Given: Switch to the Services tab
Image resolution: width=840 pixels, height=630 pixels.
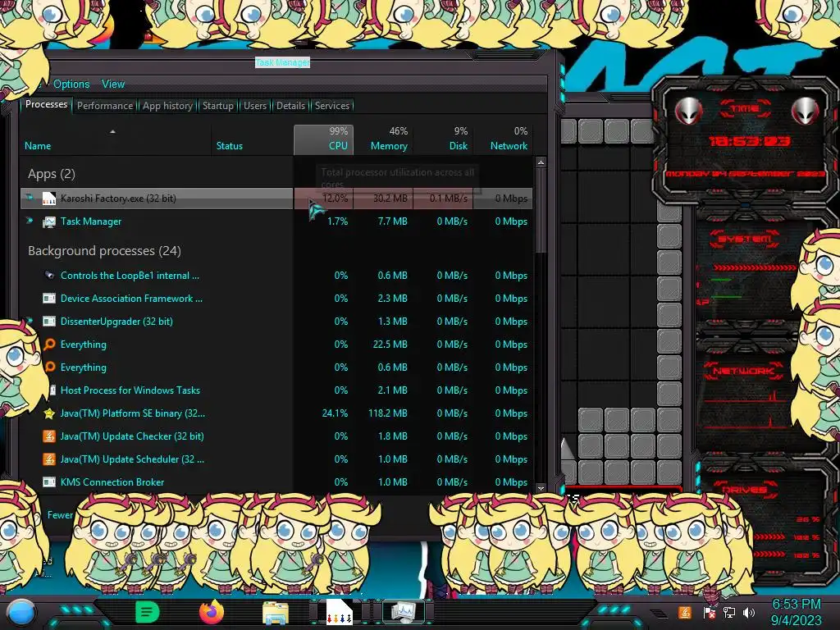Looking at the screenshot, I should coord(332,106).
